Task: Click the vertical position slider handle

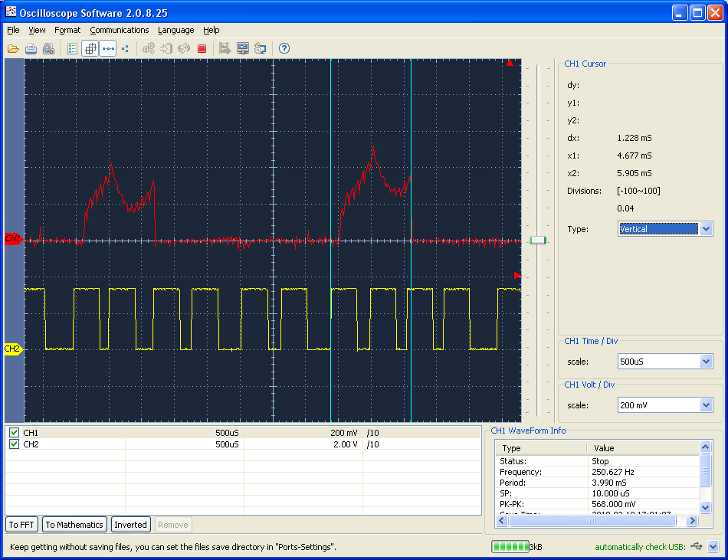Action: click(539, 241)
